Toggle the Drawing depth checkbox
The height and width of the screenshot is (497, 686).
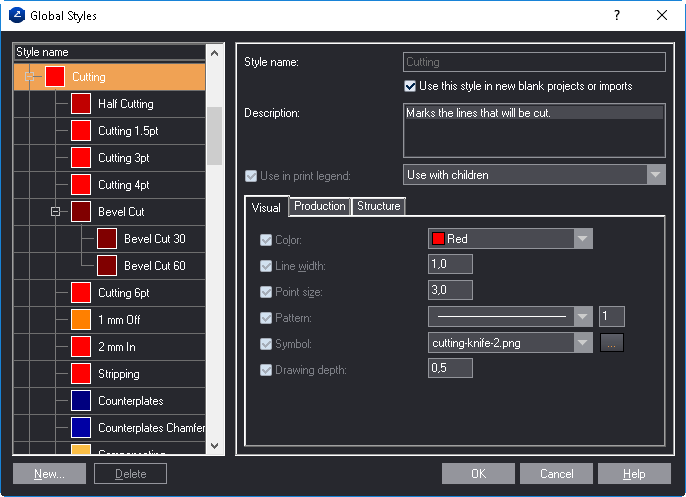coord(266,370)
